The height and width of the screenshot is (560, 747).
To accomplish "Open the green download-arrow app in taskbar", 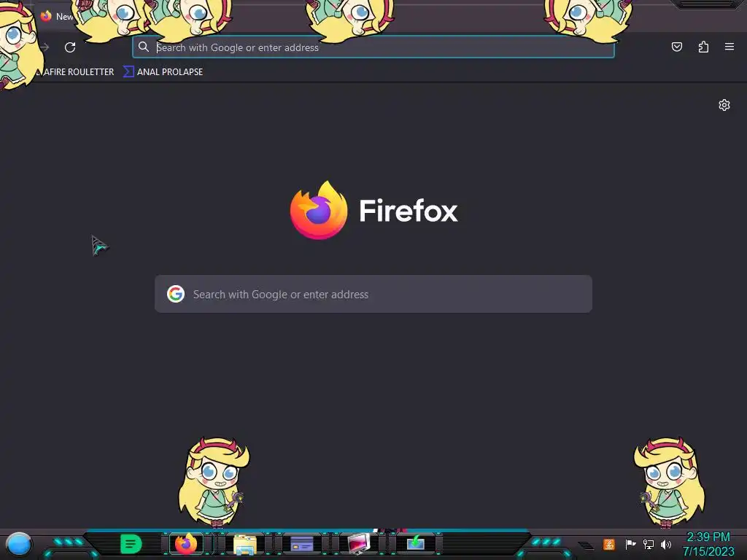I will point(415,543).
